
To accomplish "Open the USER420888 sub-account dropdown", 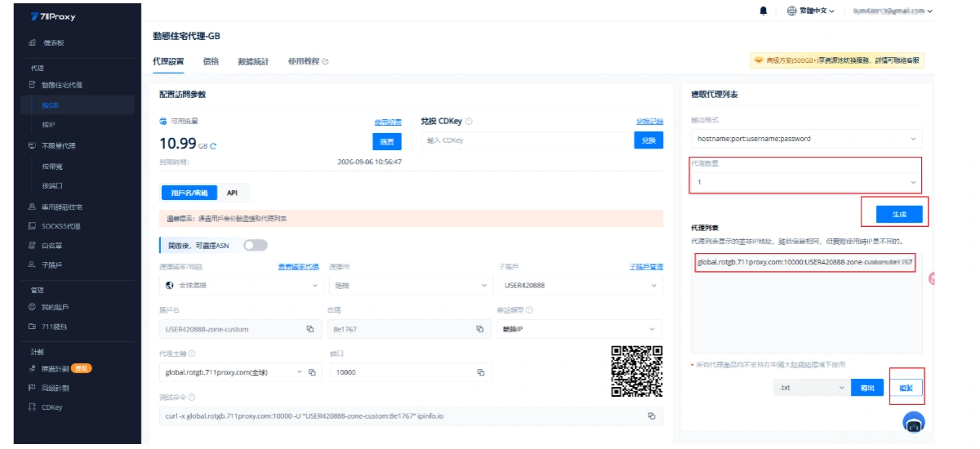I will pyautogui.click(x=579, y=285).
